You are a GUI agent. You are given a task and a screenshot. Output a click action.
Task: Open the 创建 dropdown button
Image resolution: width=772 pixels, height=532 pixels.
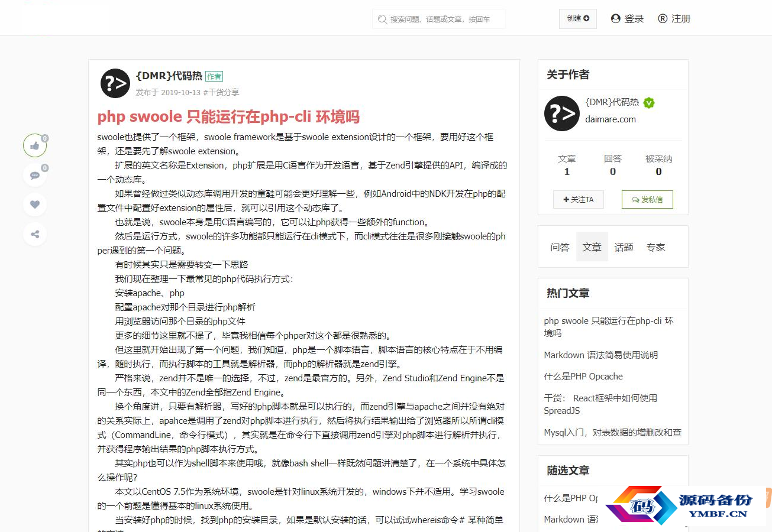pyautogui.click(x=578, y=18)
